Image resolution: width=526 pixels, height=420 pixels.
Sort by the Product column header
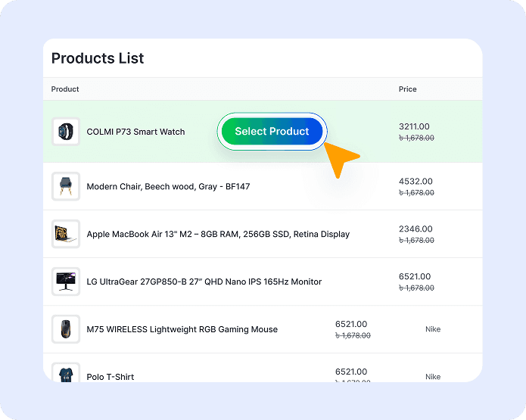click(65, 89)
